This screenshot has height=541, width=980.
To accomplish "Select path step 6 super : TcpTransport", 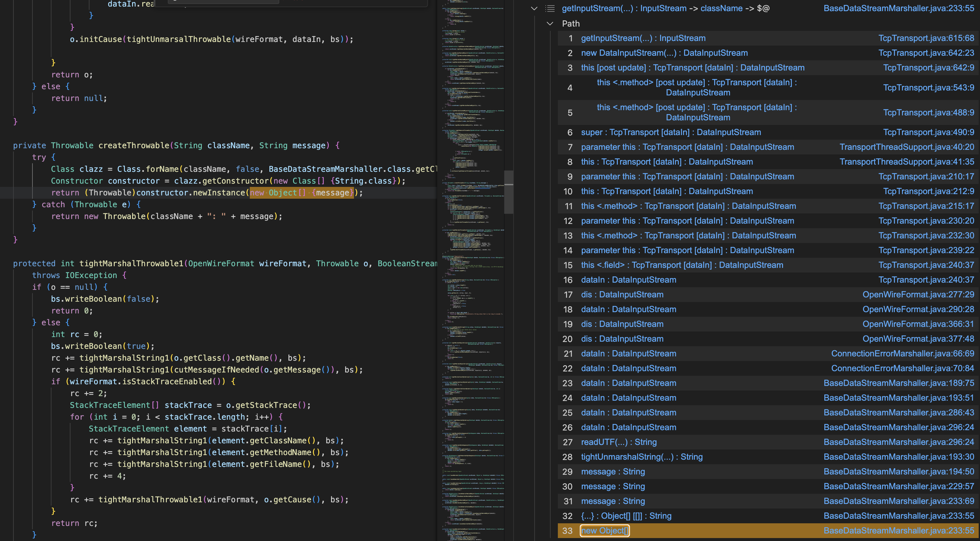I will [x=671, y=132].
